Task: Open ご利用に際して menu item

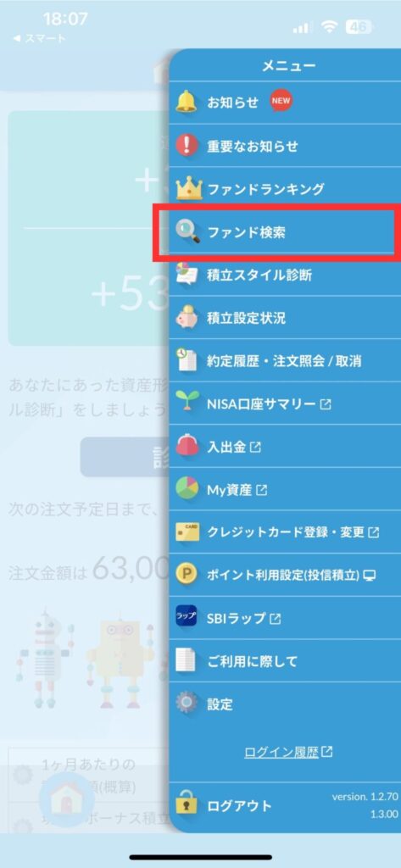Action: click(285, 661)
